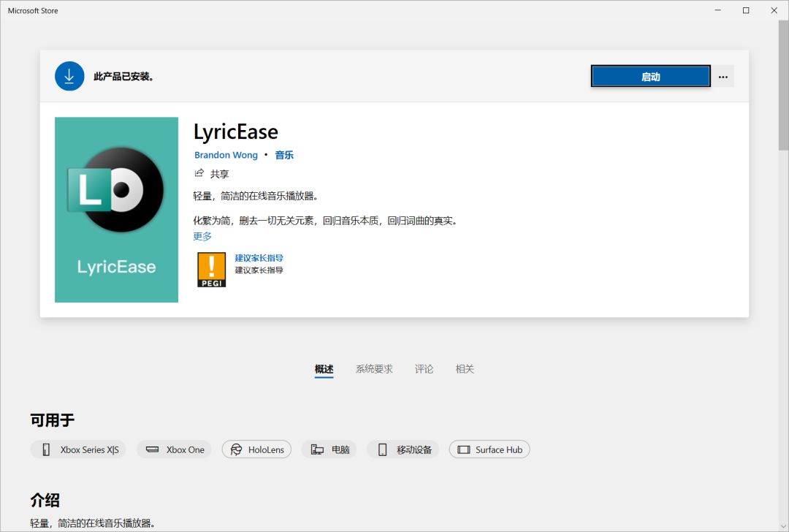Click the 电脑 device chip
The height and width of the screenshot is (532, 789).
click(x=329, y=449)
